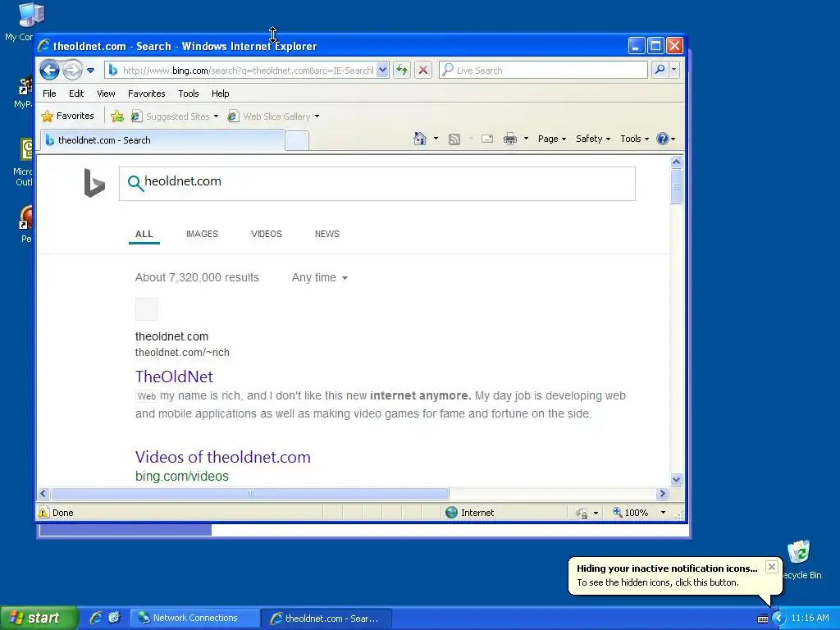Open the View menu
The width and height of the screenshot is (840, 630).
point(106,94)
